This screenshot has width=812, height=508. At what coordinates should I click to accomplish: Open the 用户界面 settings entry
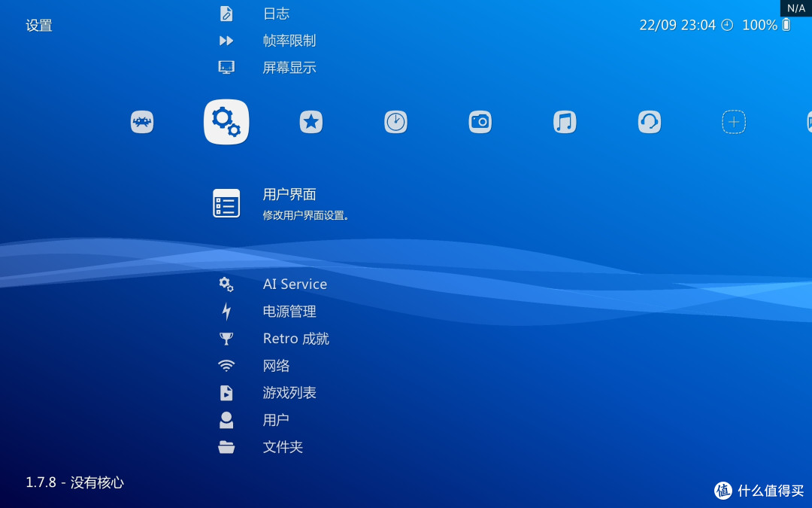tap(289, 194)
